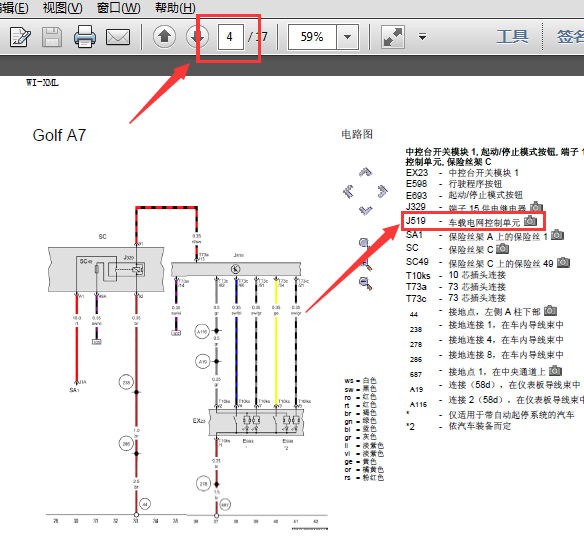The image size is (584, 548).
Task: Click circle node A116 in the diagram
Action: click(202, 331)
